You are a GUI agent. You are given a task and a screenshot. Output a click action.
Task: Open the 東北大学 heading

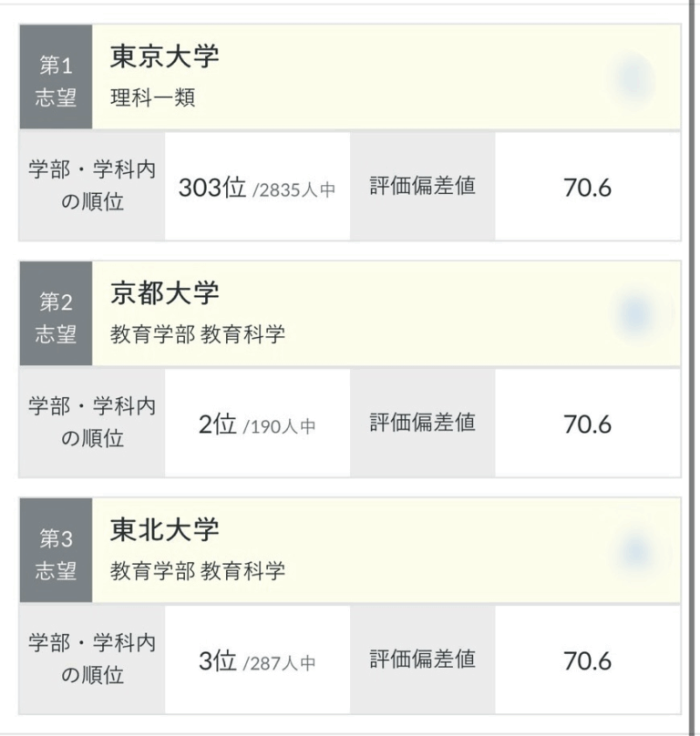click(x=165, y=530)
